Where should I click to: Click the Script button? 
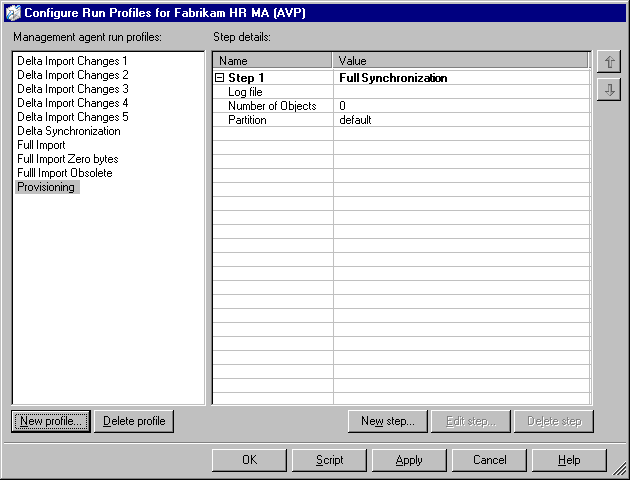click(329, 460)
